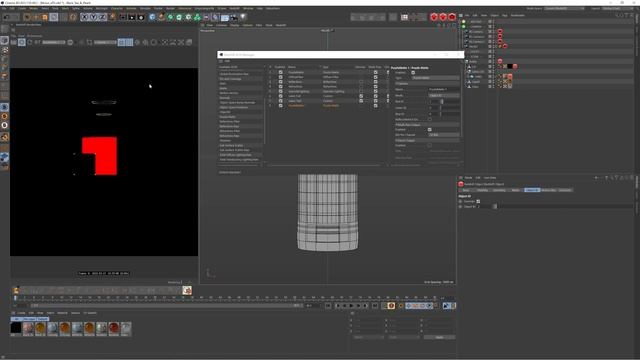Select the red material thumbnail

pos(114,328)
